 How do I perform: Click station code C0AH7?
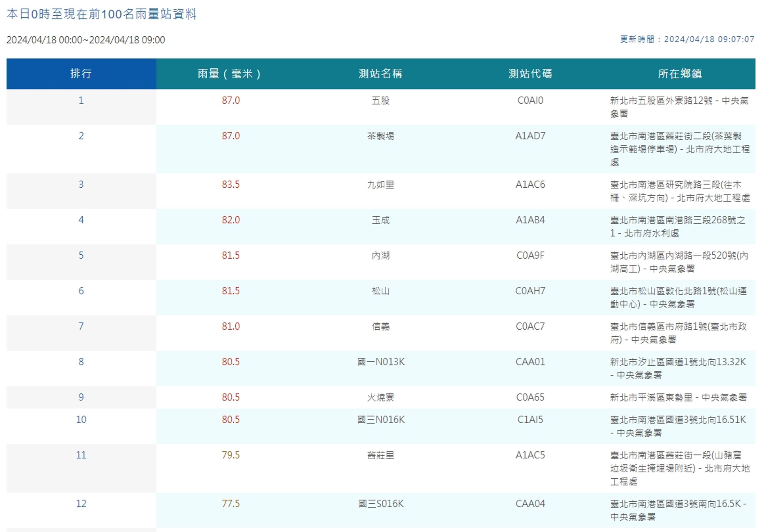[530, 291]
